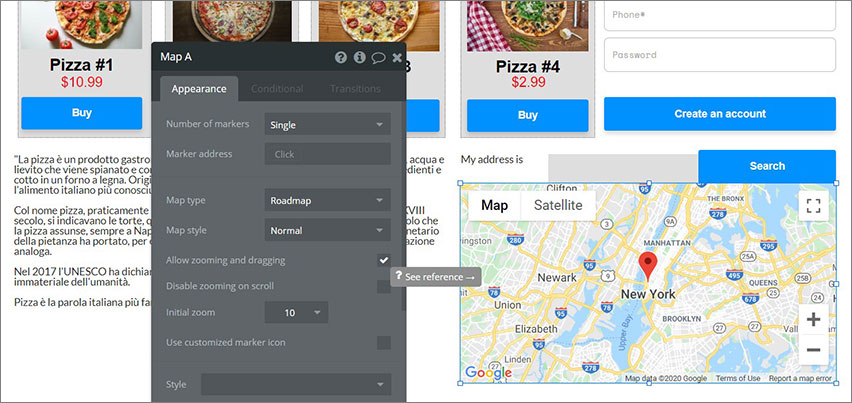The height and width of the screenshot is (403, 852).
Task: Uncheck Allow zooming and dragging
Action: 384,260
